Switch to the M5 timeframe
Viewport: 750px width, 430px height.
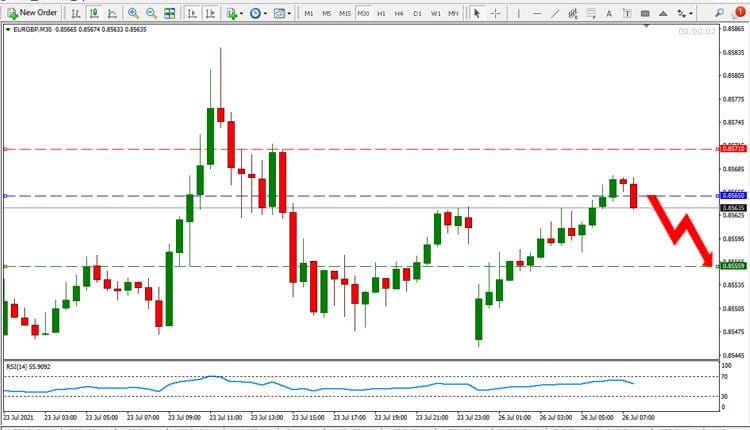327,13
